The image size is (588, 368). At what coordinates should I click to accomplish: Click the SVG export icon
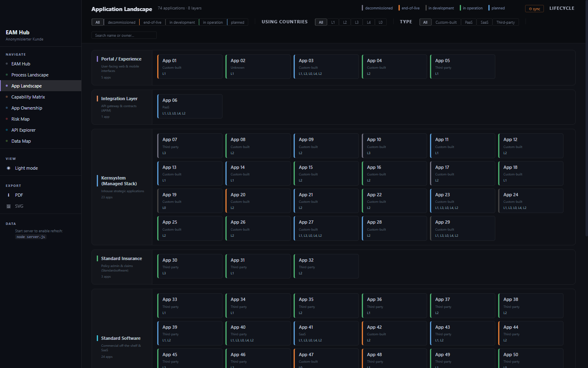[9, 206]
